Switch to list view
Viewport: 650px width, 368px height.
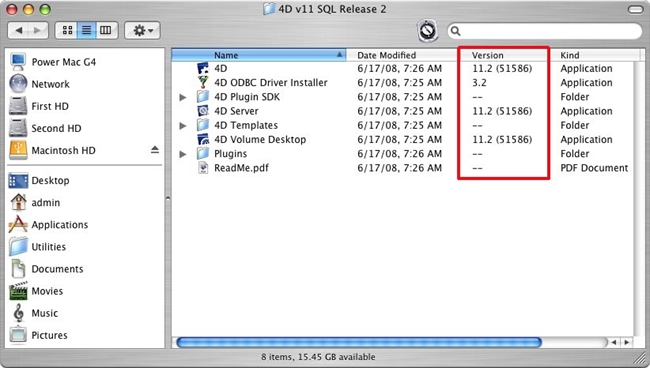[86, 30]
